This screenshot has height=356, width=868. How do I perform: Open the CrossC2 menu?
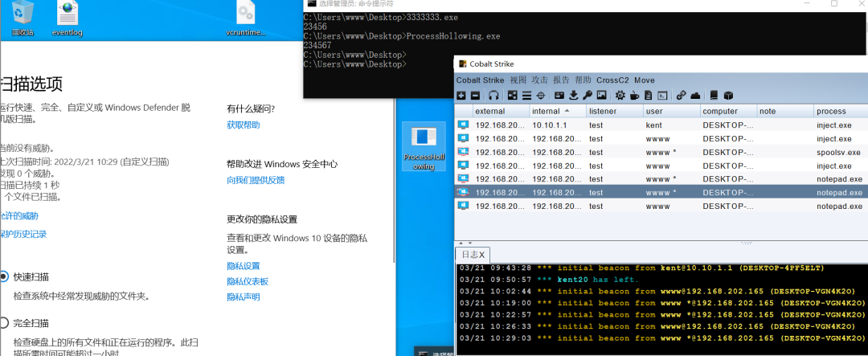tap(612, 80)
